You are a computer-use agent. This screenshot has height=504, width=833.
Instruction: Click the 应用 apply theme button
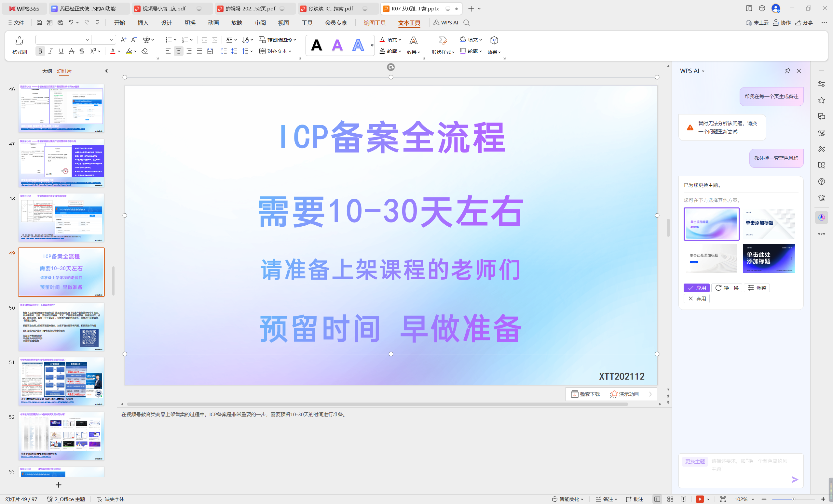click(696, 288)
